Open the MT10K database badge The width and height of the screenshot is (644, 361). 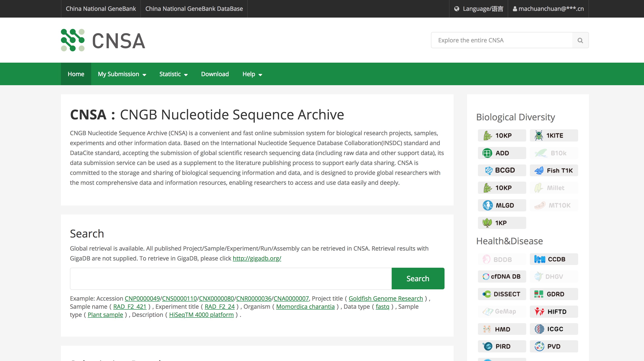554,205
